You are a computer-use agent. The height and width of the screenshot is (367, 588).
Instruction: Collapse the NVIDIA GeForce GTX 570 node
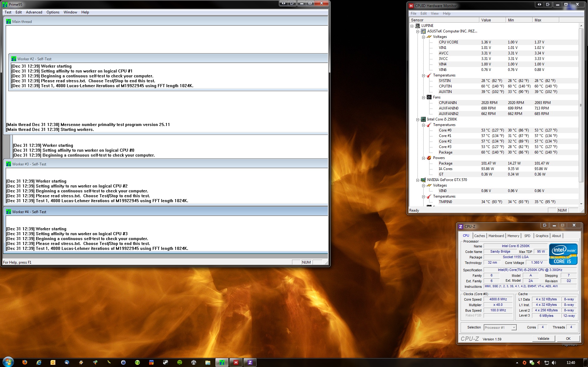(418, 180)
